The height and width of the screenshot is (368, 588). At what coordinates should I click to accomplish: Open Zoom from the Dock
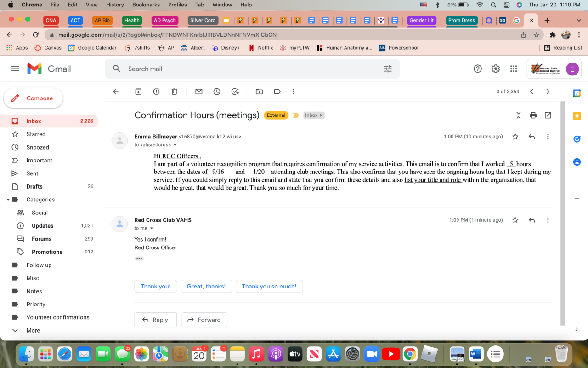click(x=371, y=354)
